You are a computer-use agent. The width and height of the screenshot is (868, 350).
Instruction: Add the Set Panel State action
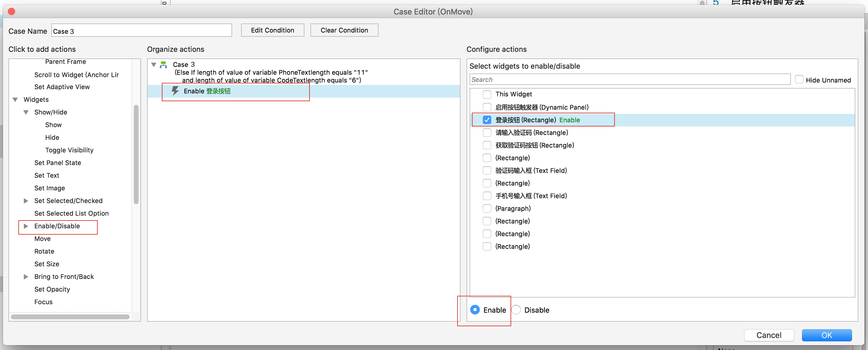pyautogui.click(x=58, y=163)
